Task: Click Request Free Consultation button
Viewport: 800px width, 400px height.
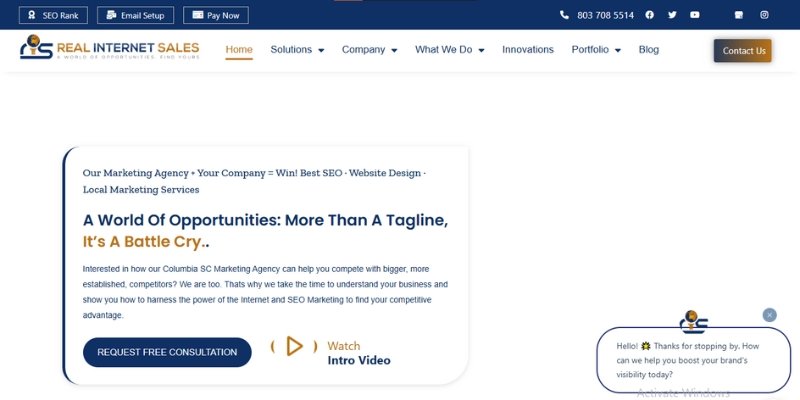Action: 167,352
